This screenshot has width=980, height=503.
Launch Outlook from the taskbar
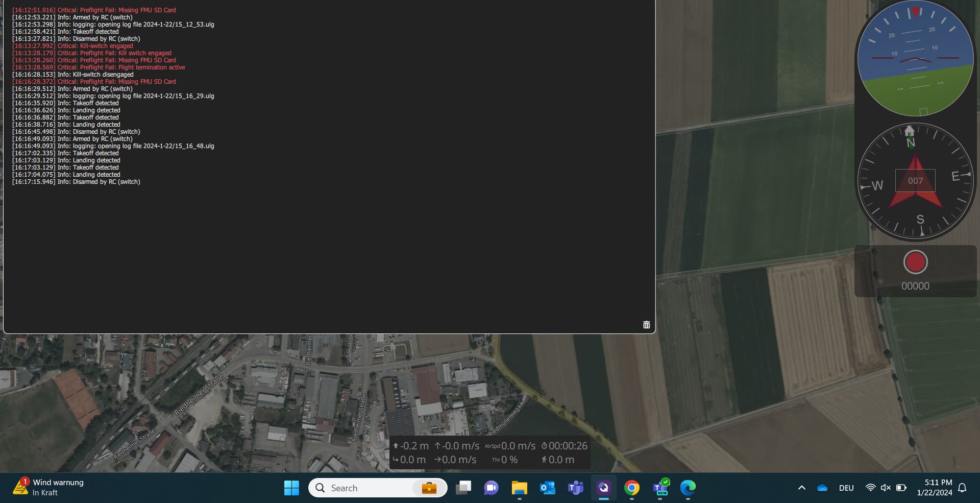coord(547,488)
